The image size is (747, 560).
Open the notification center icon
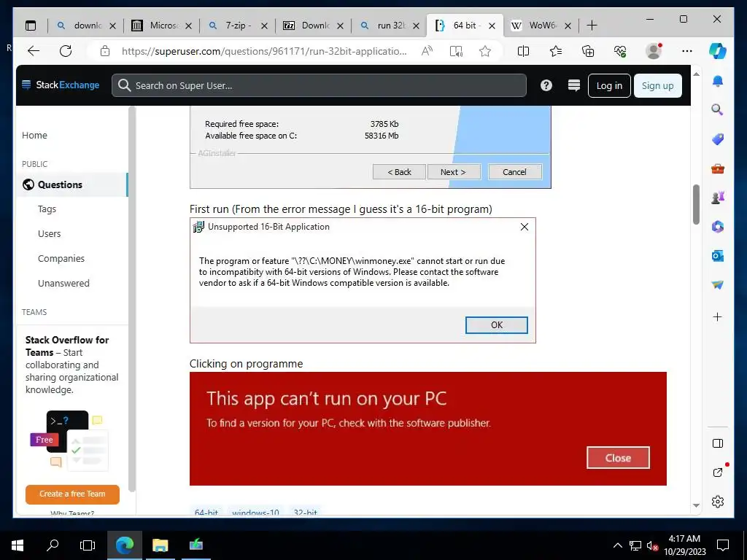click(723, 545)
